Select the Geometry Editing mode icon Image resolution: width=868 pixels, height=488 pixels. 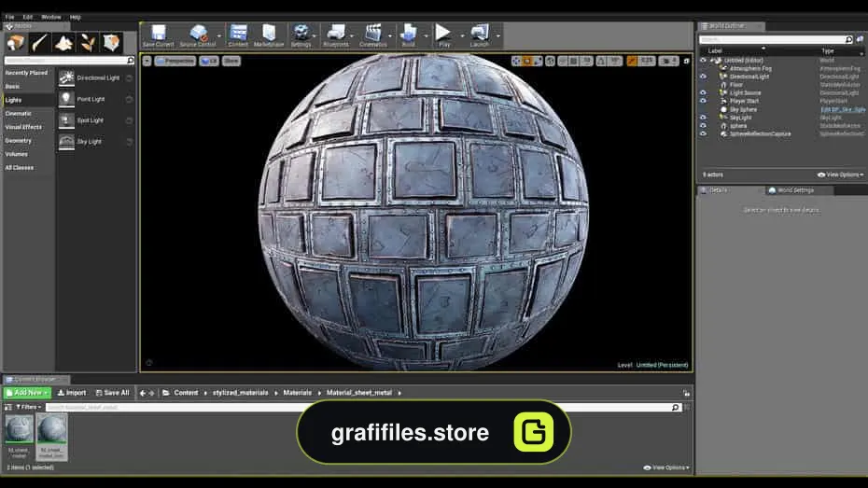pos(111,43)
